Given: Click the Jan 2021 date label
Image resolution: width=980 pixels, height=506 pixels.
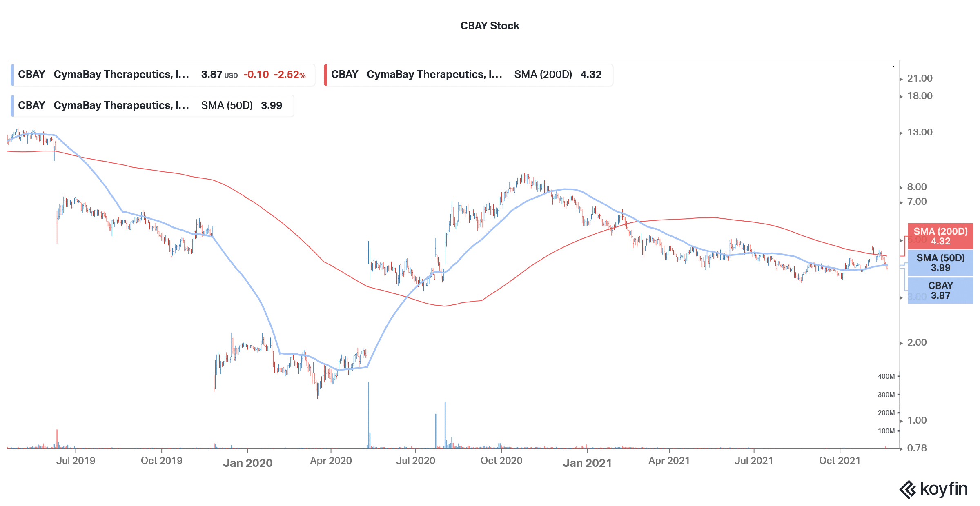Looking at the screenshot, I should (587, 463).
